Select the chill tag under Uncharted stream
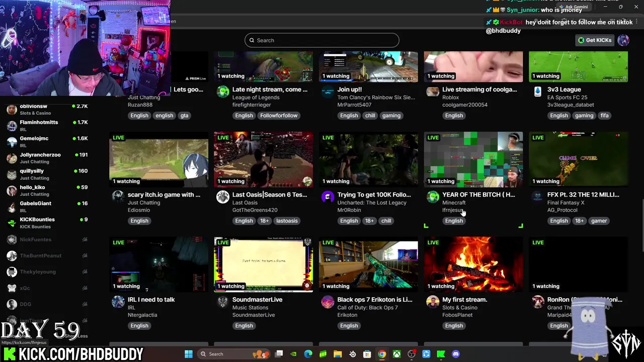Image resolution: width=644 pixels, height=362 pixels. pos(386,221)
